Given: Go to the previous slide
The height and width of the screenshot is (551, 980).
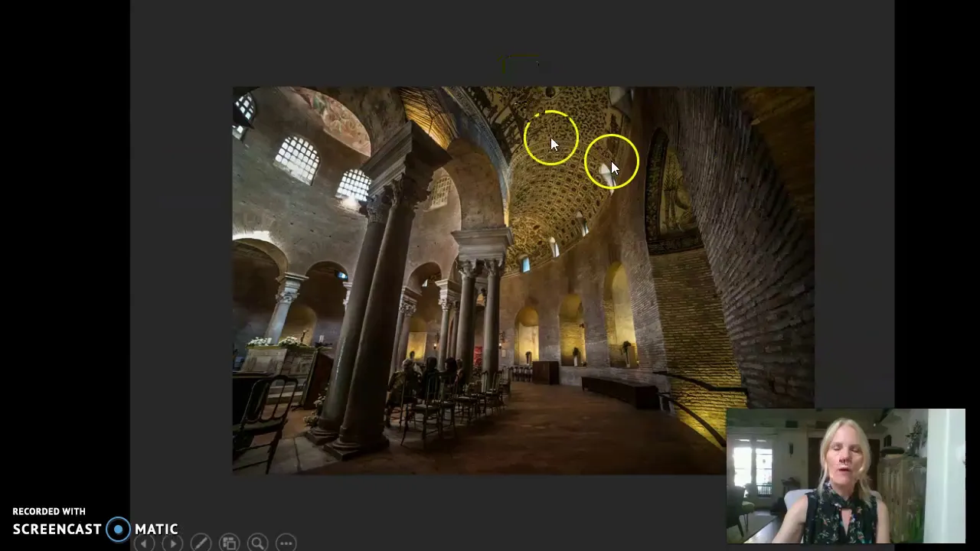Looking at the screenshot, I should [x=145, y=543].
